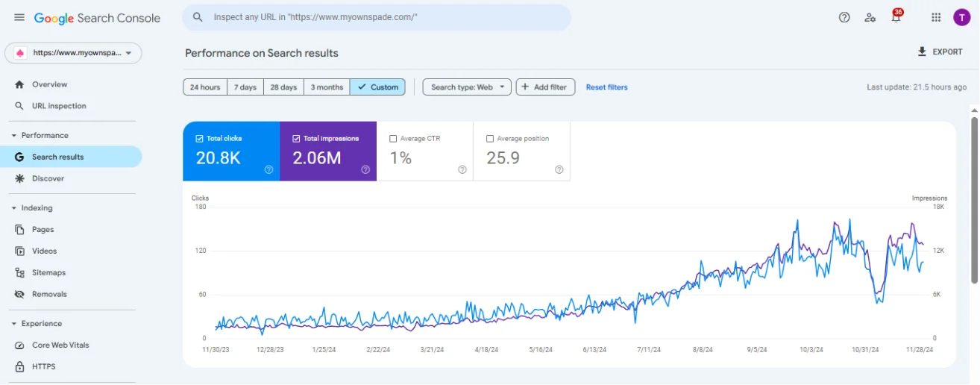Enable the Average position checkbox

(490, 139)
